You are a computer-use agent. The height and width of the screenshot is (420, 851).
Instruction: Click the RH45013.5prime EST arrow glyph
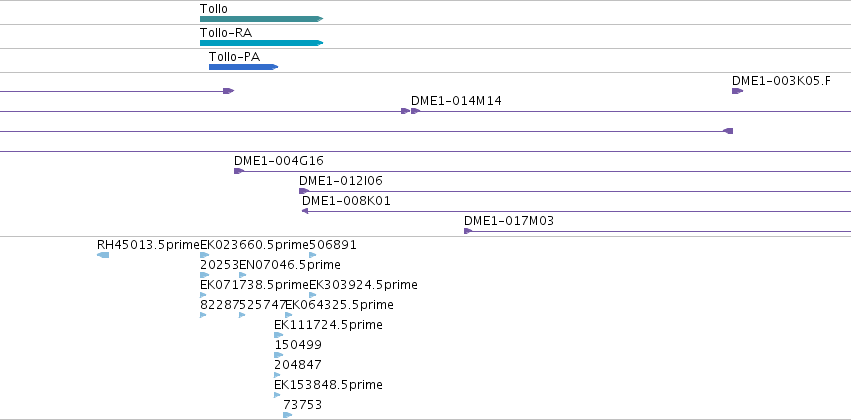[x=103, y=255]
